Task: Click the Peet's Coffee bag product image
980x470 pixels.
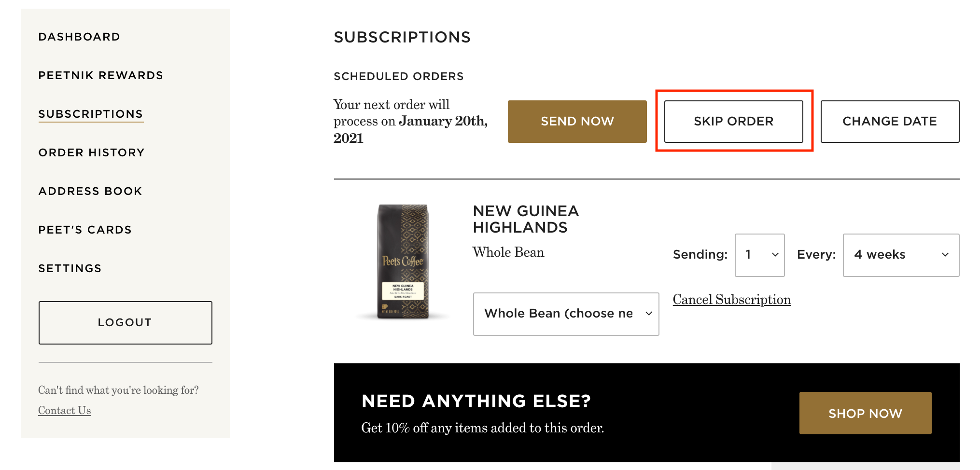Action: (403, 261)
